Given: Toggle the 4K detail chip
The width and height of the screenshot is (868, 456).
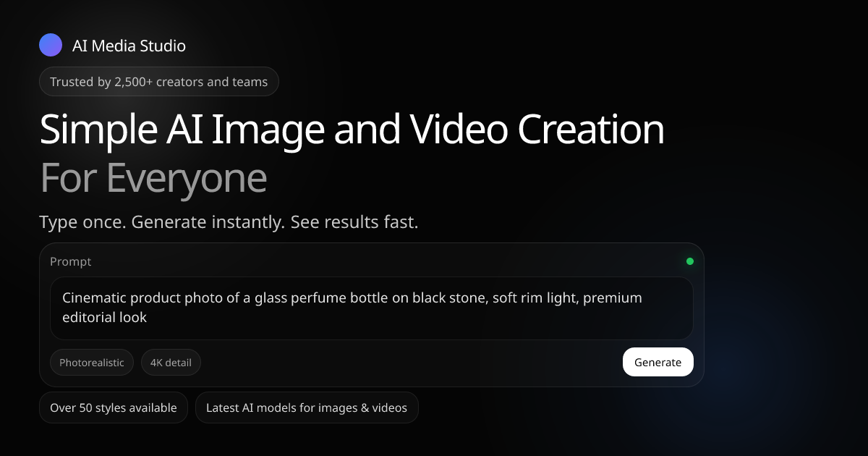Looking at the screenshot, I should coord(171,363).
